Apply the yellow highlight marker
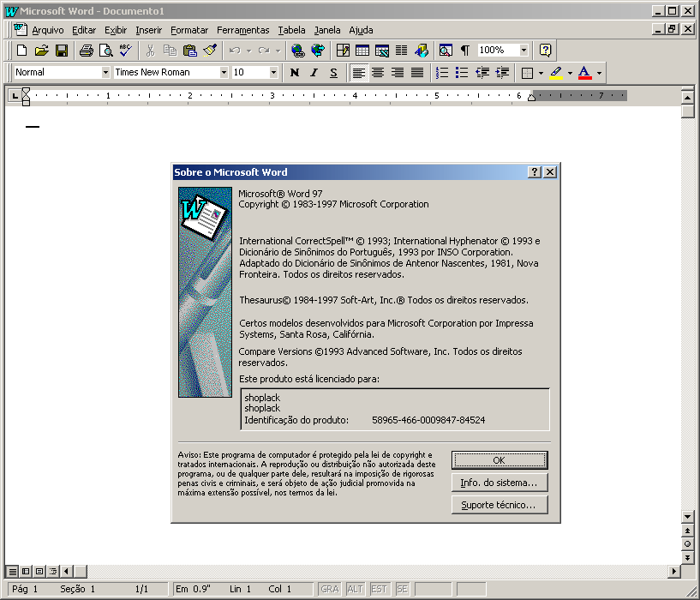The image size is (700, 600). [556, 72]
